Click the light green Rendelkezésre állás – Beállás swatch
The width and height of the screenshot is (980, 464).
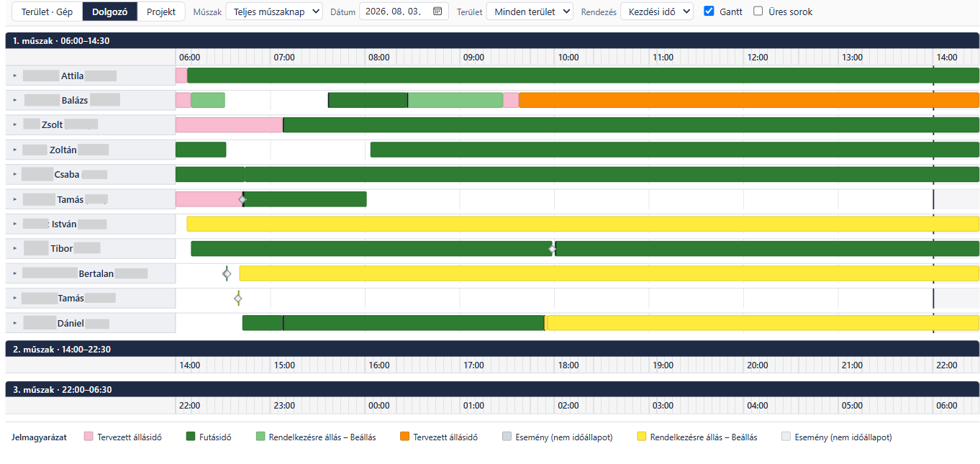260,437
